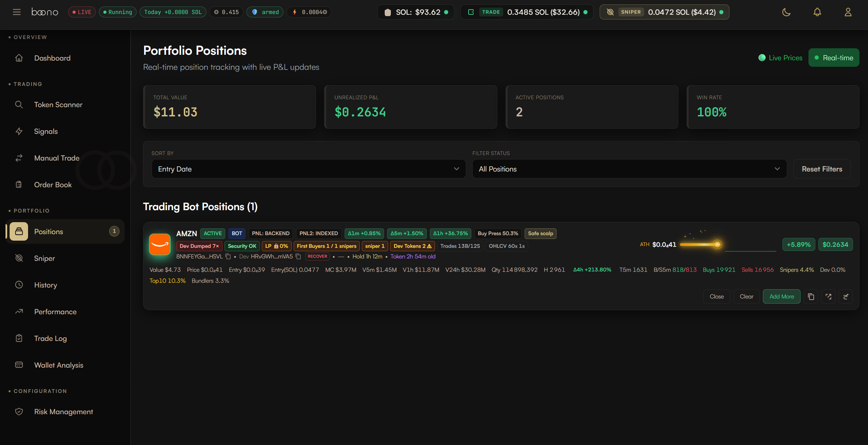Open the SNIPER wallet balance chip

point(664,12)
